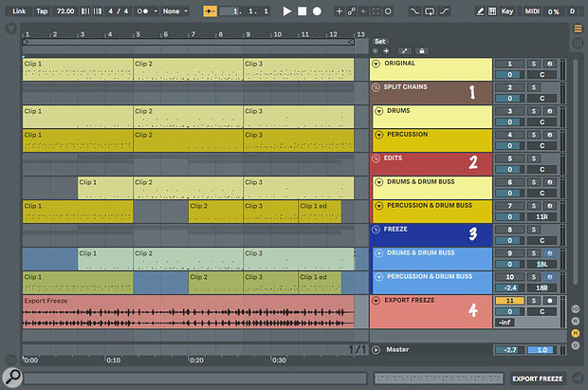The image size is (588, 390).
Task: Toggle the Punch-In switch icon
Action: 414,11
